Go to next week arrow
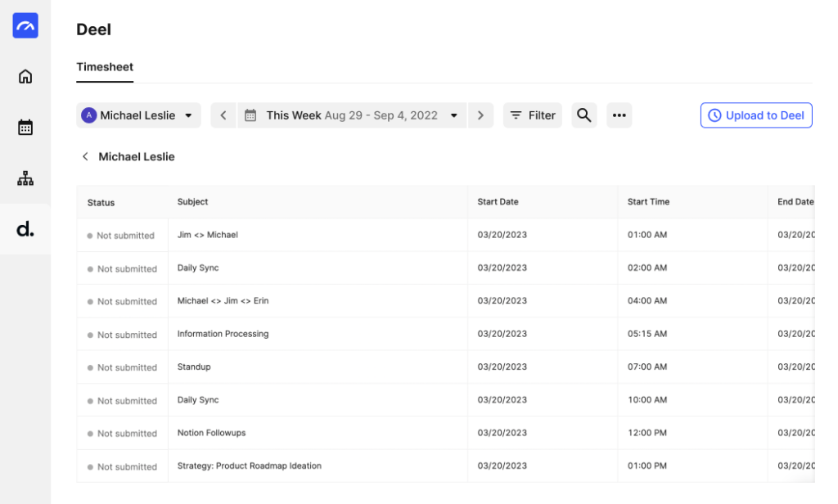 pyautogui.click(x=480, y=115)
